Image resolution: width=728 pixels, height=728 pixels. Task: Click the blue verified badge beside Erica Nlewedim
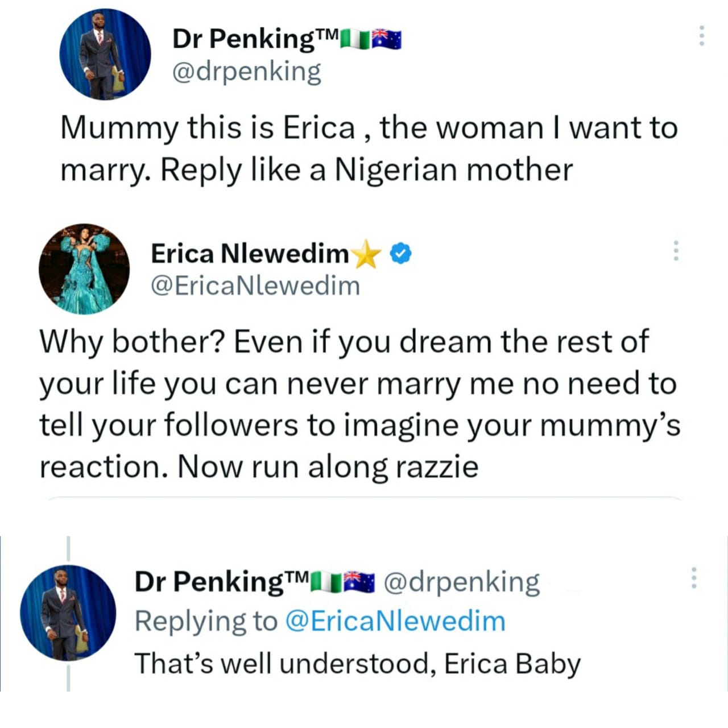[400, 254]
